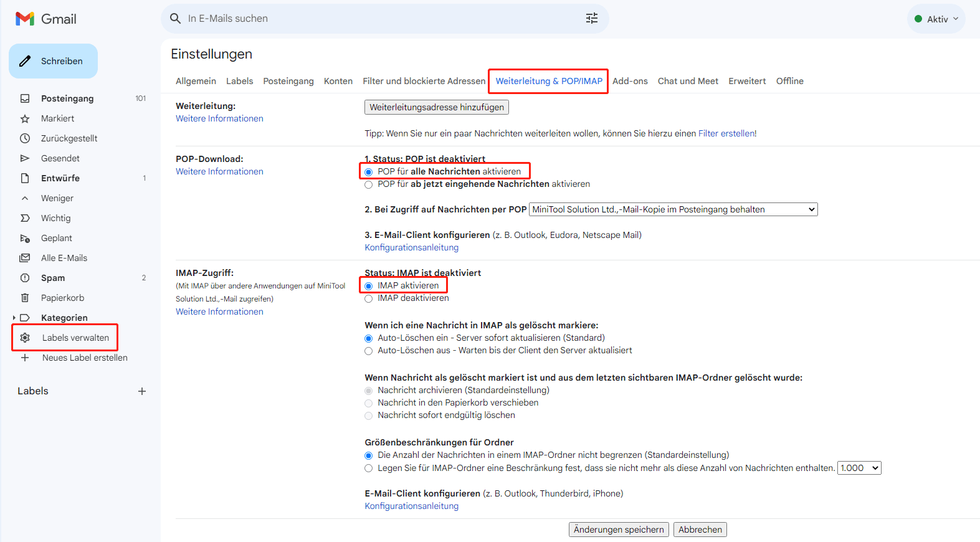
Task: Click the Schreiben compose button
Action: pos(53,61)
